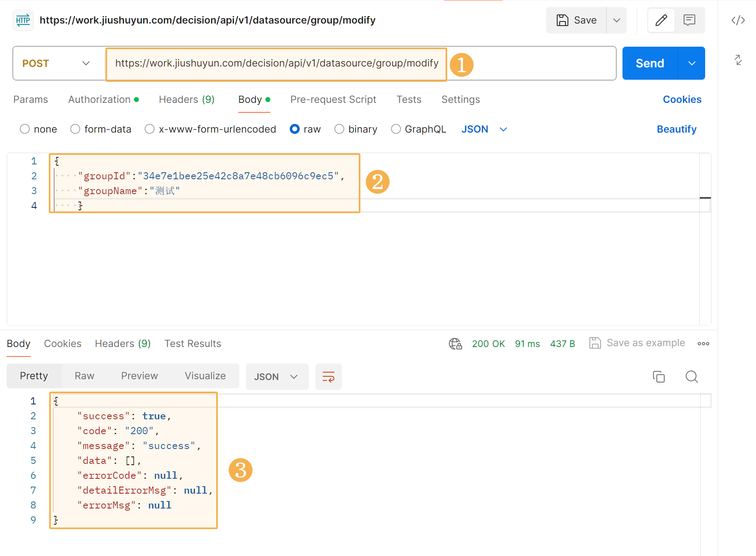Open the comments icon
Screen dimensions: 756x556
pos(689,20)
